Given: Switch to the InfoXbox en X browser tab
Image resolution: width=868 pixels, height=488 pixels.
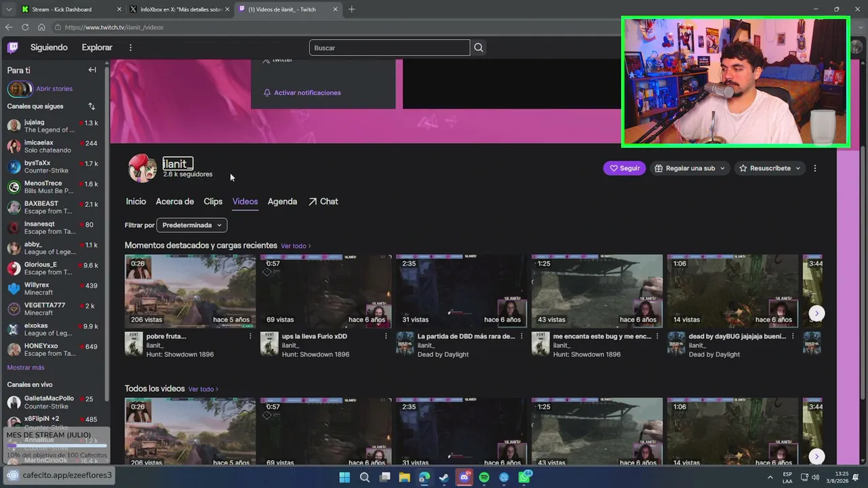Looking at the screenshot, I should tap(180, 9).
